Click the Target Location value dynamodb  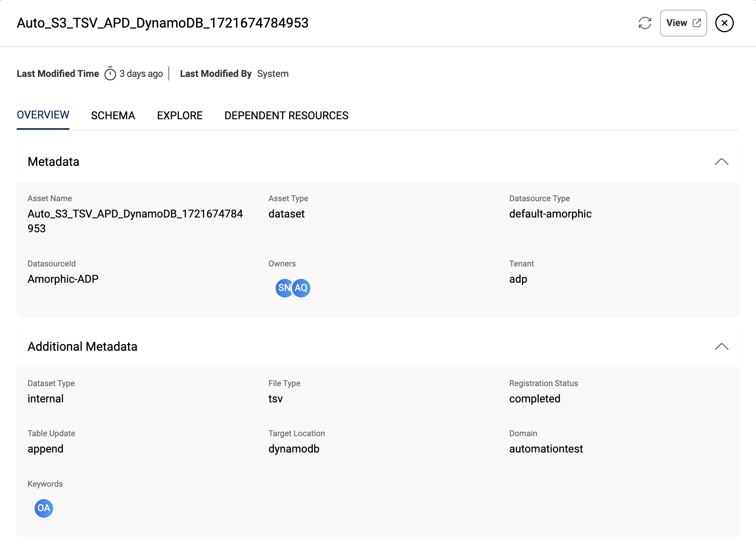(294, 449)
